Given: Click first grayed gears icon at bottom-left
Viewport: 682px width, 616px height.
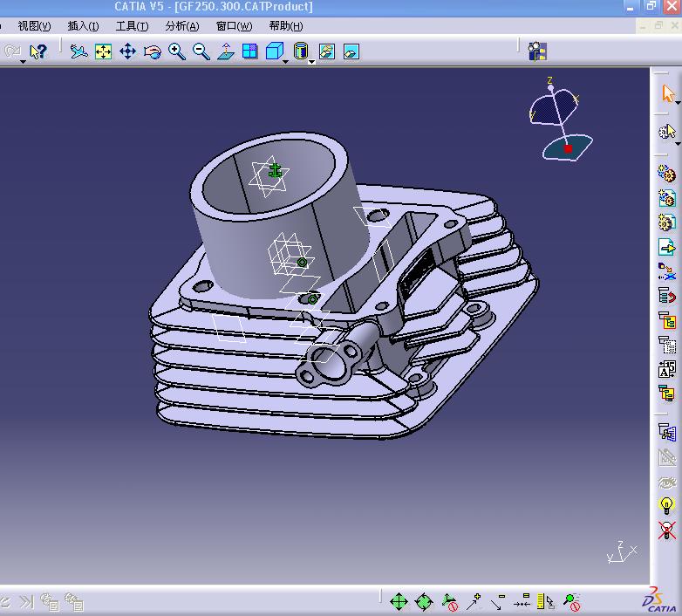Looking at the screenshot, I should pos(50,602).
